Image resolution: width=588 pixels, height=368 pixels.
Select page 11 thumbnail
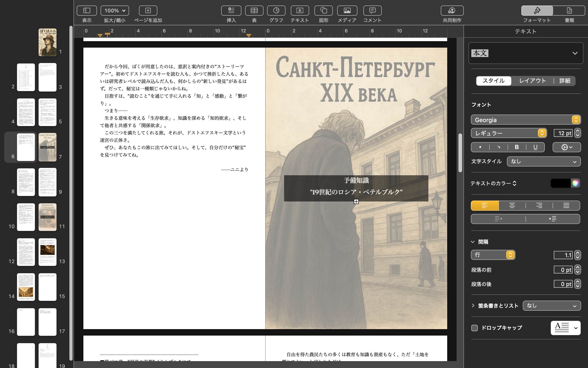(x=47, y=217)
